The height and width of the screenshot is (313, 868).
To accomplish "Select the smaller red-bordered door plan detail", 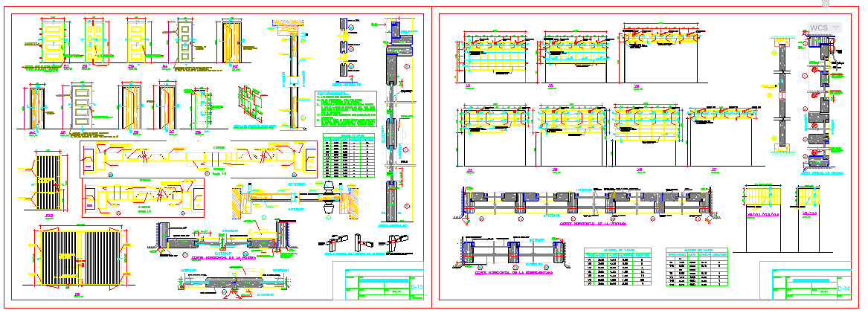I will click(x=141, y=196).
